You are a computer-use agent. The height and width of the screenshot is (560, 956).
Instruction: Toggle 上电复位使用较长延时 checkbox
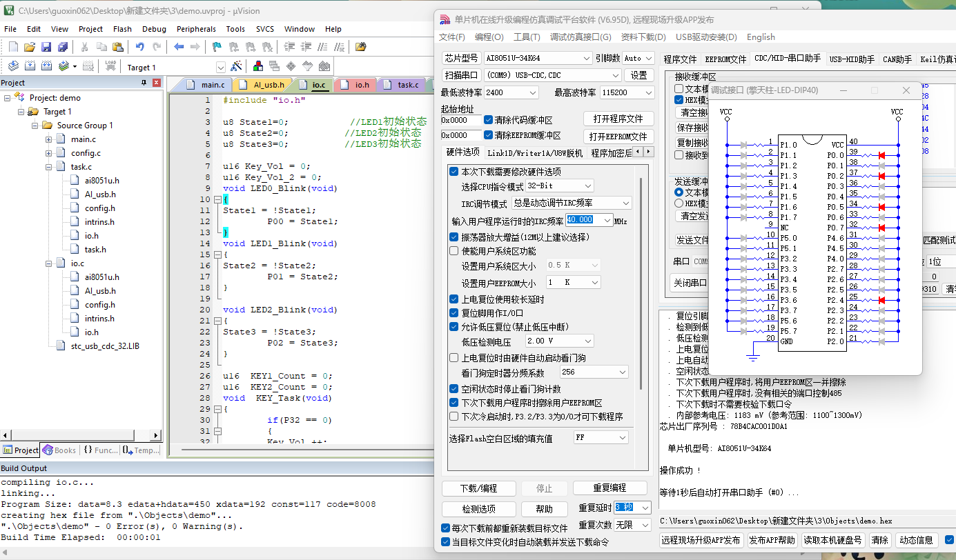(x=453, y=299)
